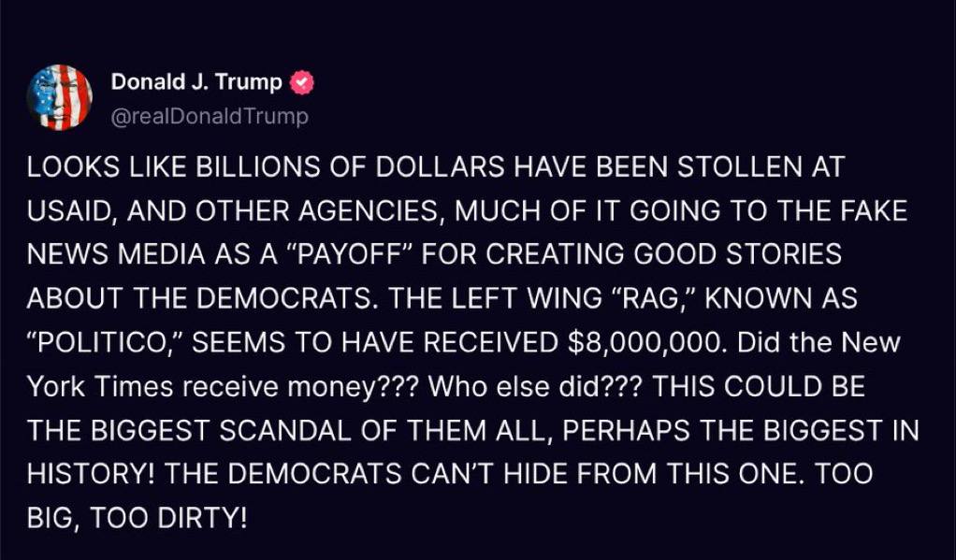Click the @realDonaldTrump handle

point(210,117)
